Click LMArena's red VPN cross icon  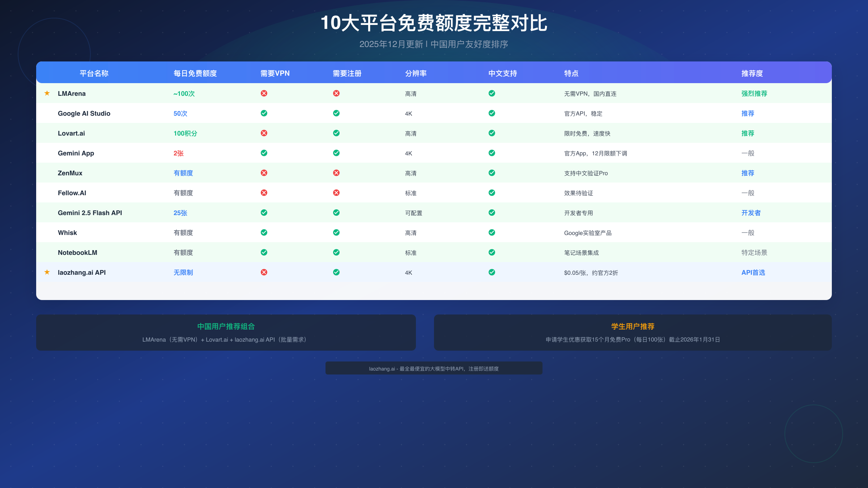point(264,93)
